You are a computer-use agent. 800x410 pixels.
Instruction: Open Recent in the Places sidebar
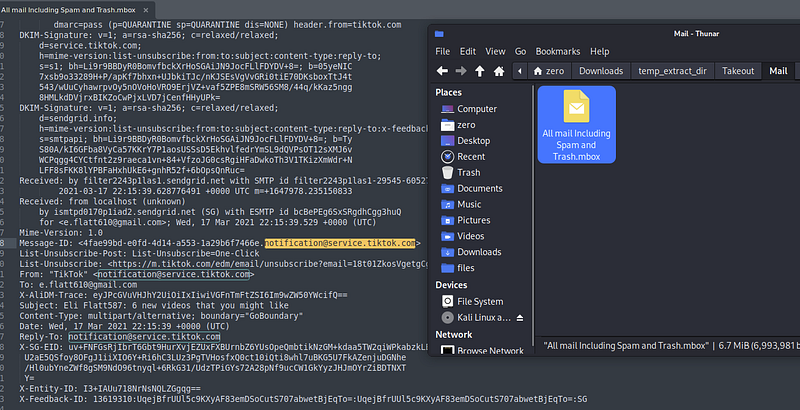(x=471, y=156)
